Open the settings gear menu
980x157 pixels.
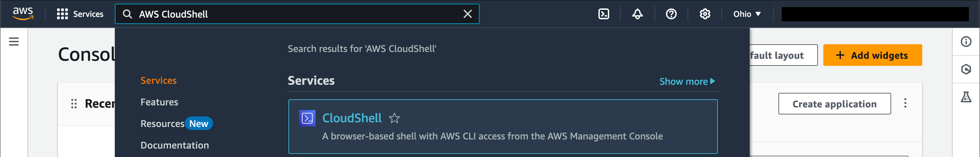click(704, 14)
